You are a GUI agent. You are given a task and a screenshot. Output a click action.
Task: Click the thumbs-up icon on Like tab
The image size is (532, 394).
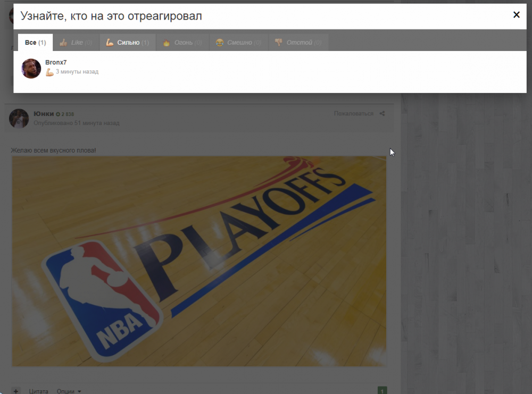(x=63, y=43)
